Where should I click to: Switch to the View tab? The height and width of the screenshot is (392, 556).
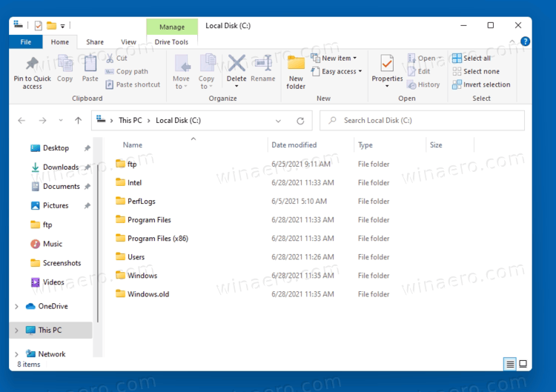pyautogui.click(x=128, y=41)
